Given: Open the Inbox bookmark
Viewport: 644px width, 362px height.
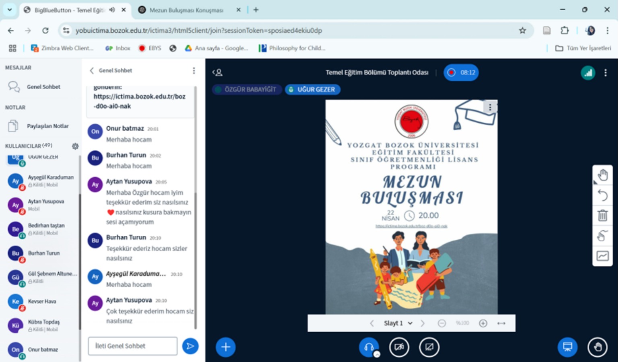Looking at the screenshot, I should (x=118, y=48).
